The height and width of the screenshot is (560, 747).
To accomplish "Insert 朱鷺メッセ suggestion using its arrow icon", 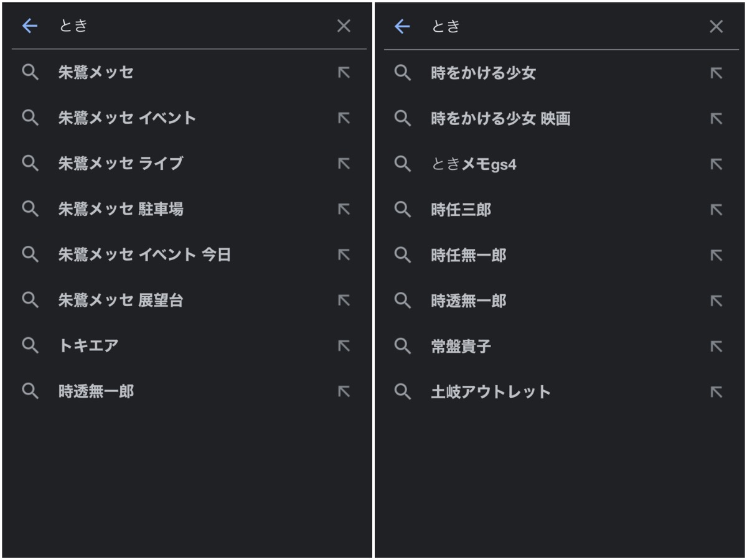I will pyautogui.click(x=344, y=73).
